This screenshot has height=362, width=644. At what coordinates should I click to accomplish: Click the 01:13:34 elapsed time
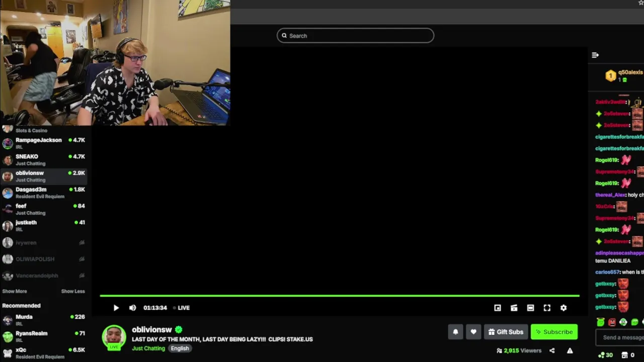(x=155, y=308)
